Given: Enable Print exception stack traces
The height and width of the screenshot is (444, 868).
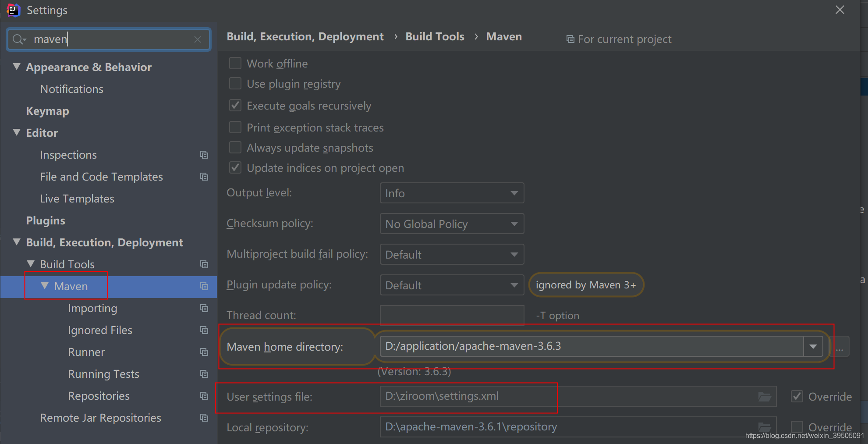Looking at the screenshot, I should tap(235, 128).
